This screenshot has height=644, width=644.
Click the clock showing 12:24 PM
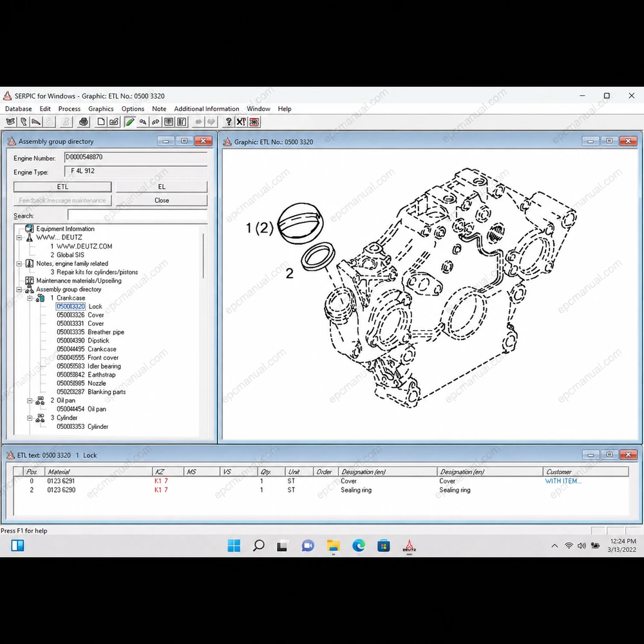click(622, 542)
